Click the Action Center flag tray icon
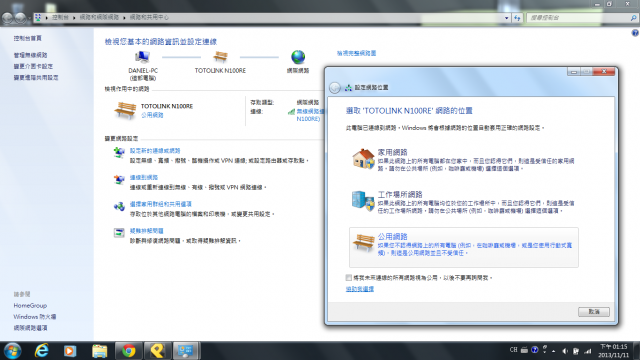640x360 pixels. coord(576,351)
